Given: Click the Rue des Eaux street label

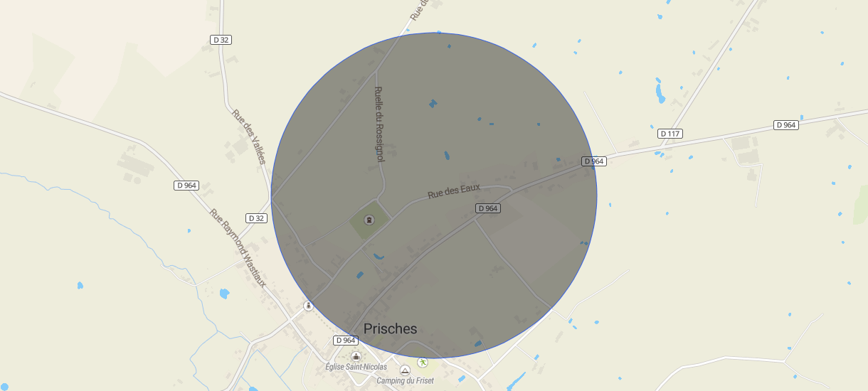Looking at the screenshot, I should 454,192.
